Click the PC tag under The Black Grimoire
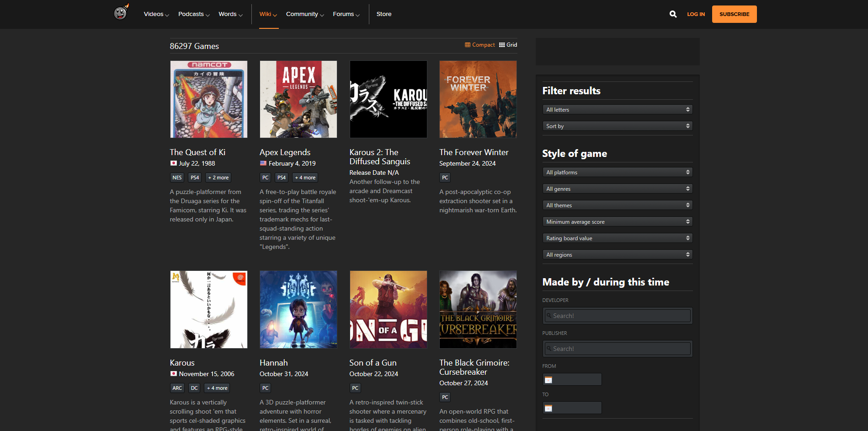The image size is (868, 431). [445, 397]
